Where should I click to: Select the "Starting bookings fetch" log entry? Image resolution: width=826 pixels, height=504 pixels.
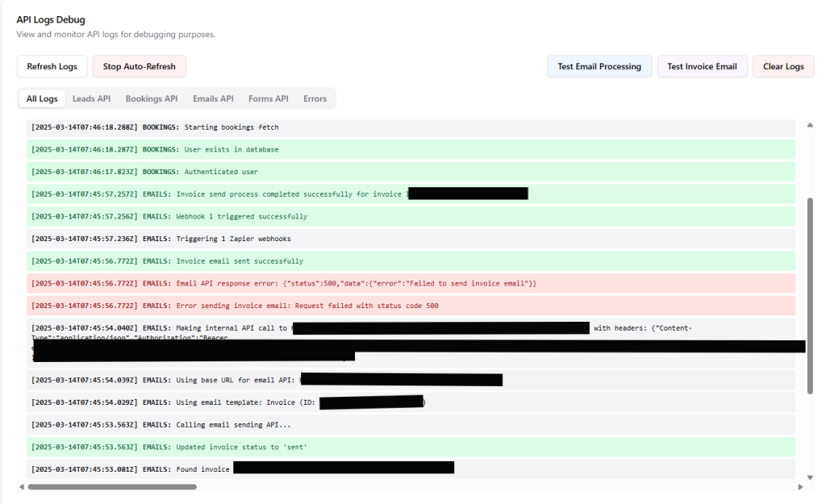pyautogui.click(x=411, y=127)
